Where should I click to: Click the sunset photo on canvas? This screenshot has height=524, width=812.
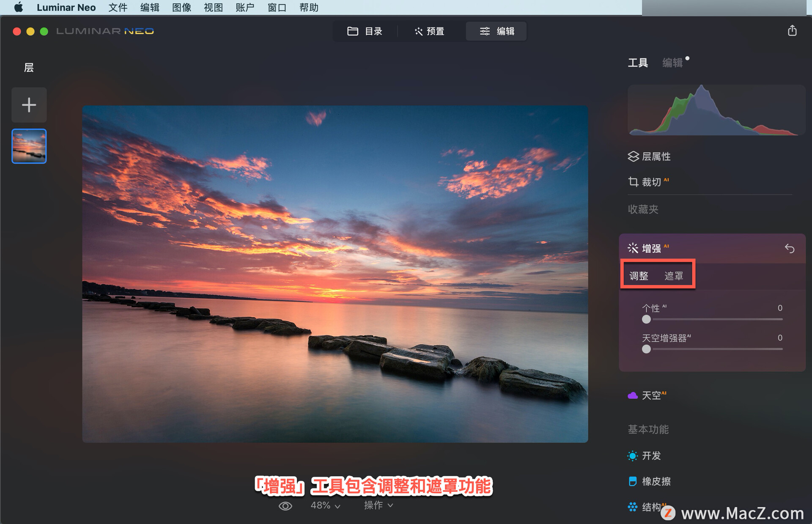[335, 274]
